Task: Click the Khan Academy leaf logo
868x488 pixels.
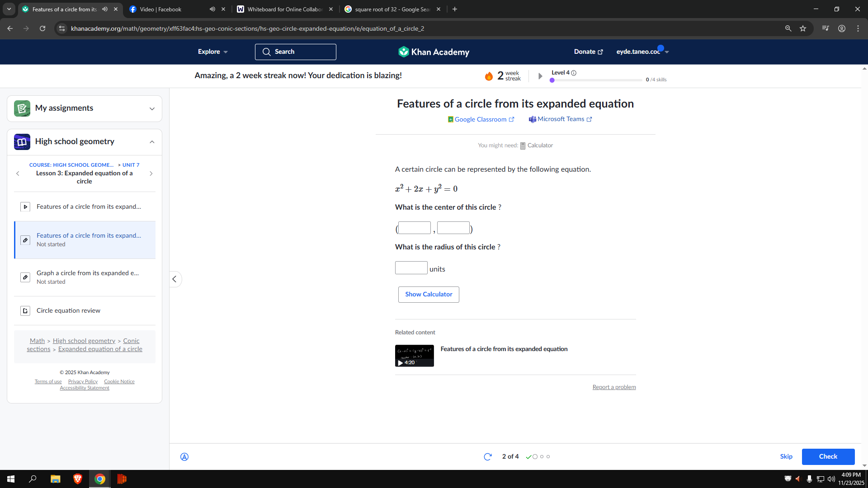Action: (x=403, y=52)
